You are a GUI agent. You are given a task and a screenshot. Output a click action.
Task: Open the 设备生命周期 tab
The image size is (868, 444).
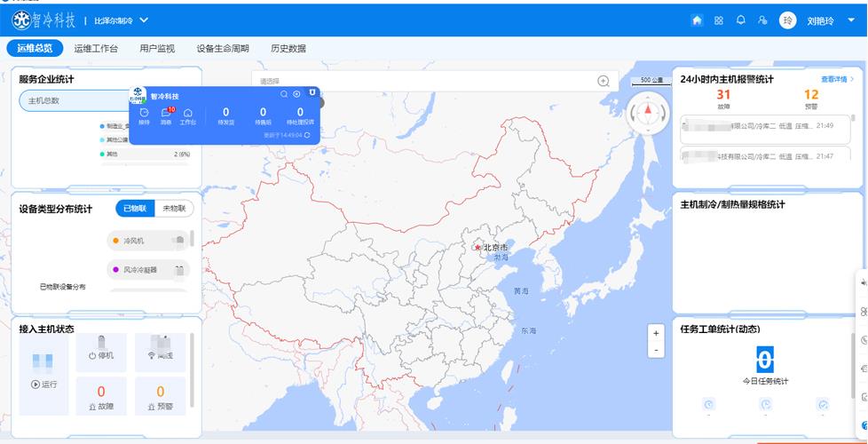(223, 49)
